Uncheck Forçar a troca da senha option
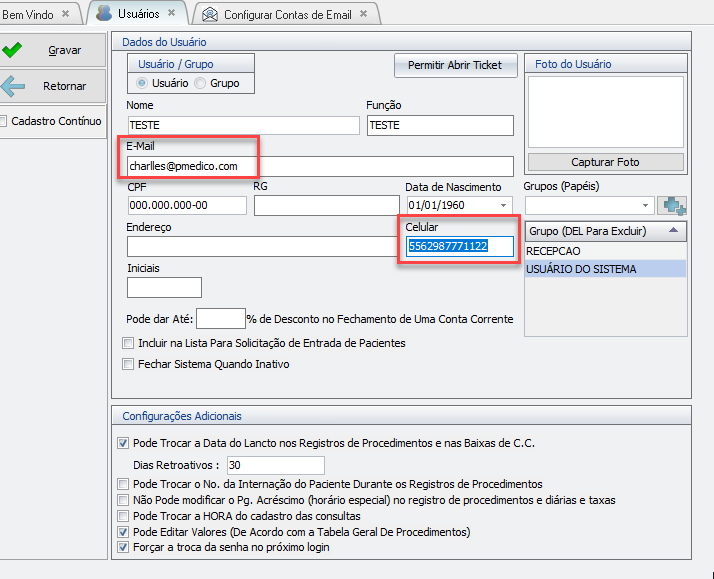Viewport: 714px width, 579px height. (x=123, y=547)
